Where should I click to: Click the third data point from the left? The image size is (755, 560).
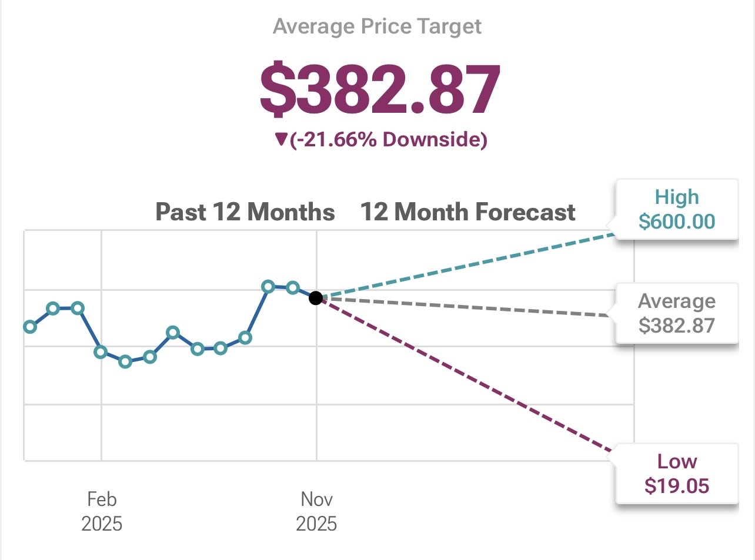click(78, 308)
